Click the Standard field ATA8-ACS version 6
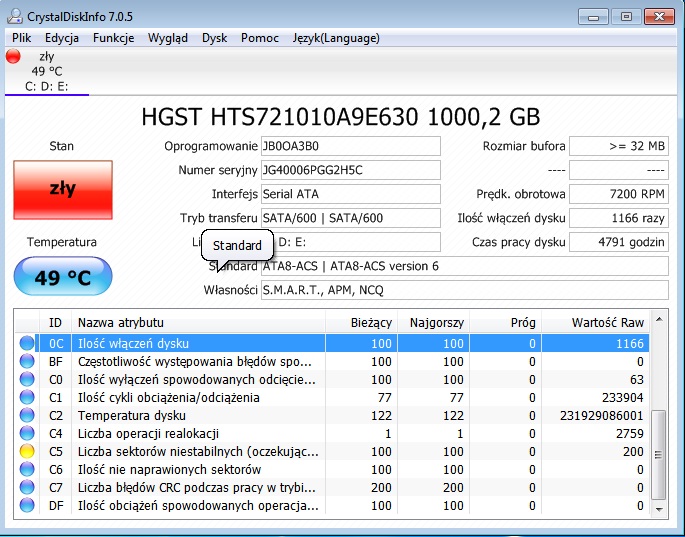This screenshot has width=685, height=537. pyautogui.click(x=465, y=266)
